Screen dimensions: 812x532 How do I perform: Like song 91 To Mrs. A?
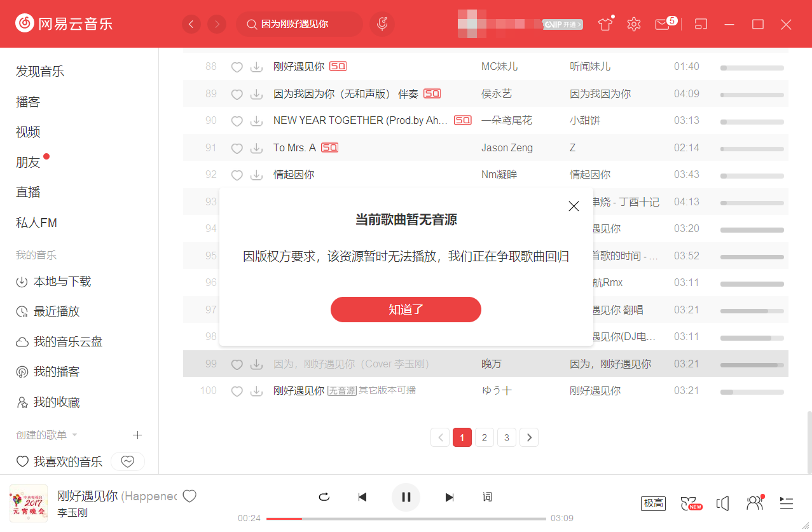click(x=237, y=148)
